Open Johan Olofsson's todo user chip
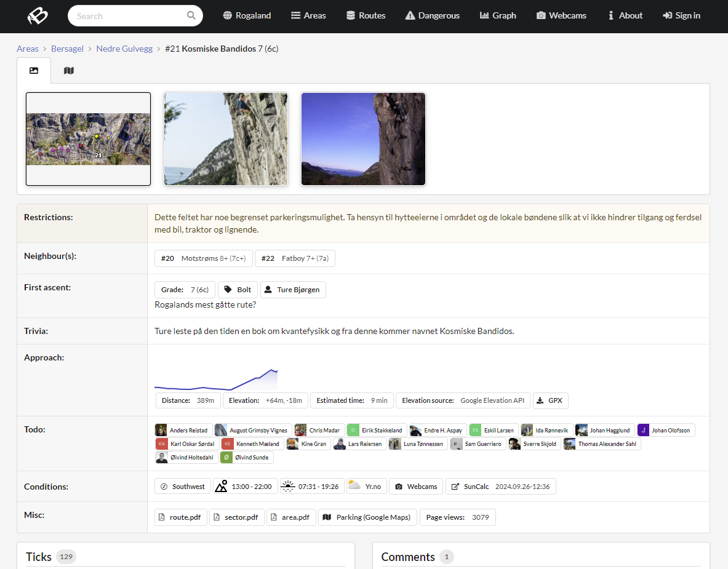 (666, 430)
